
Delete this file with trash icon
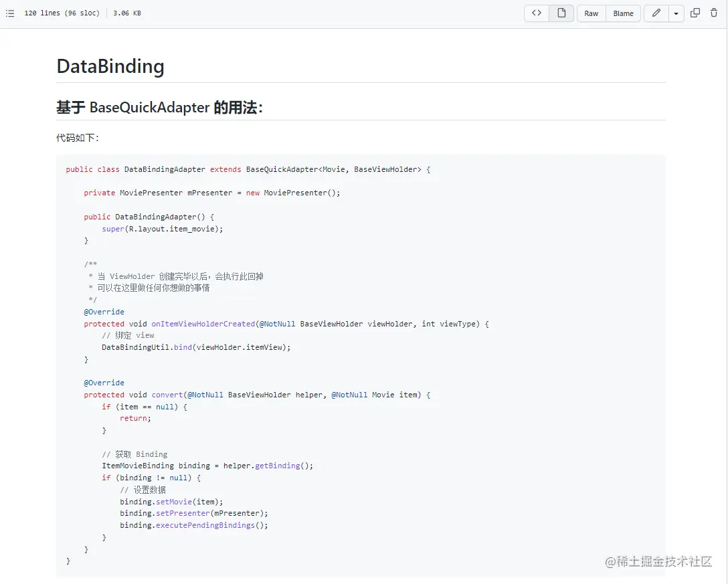(714, 13)
